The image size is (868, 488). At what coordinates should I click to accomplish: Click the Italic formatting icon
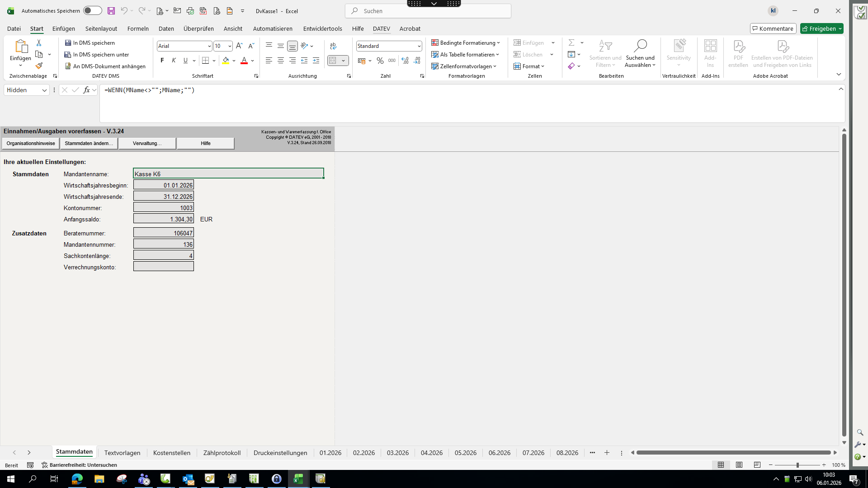[174, 61]
